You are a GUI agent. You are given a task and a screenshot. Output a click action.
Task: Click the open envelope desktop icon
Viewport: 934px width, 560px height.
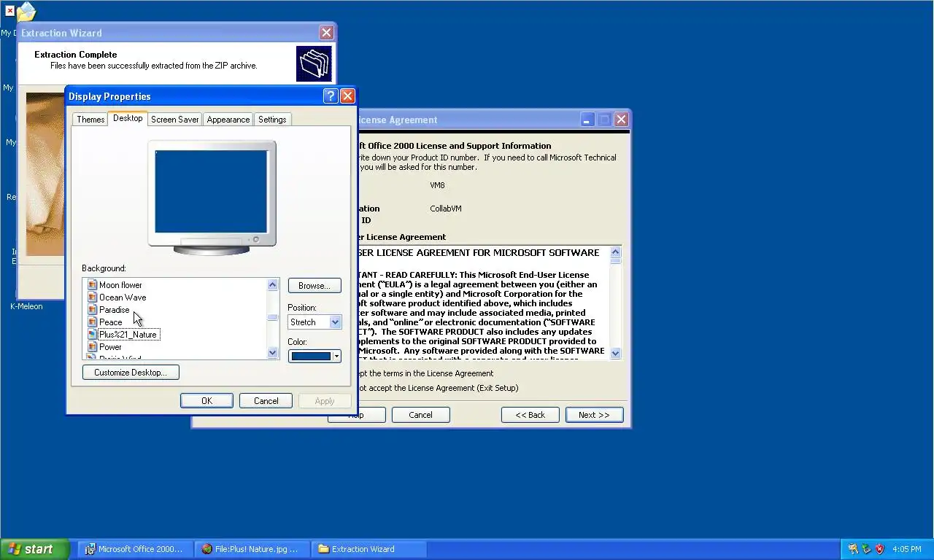click(26, 11)
